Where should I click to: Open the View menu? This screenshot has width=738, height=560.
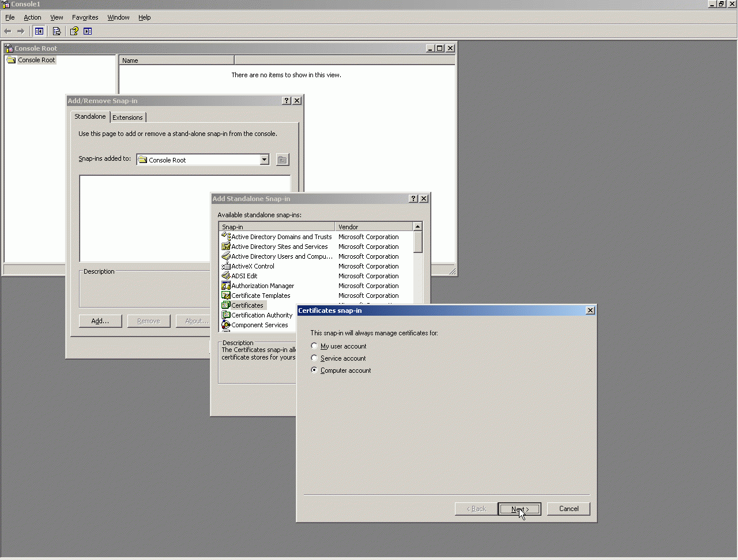pyautogui.click(x=57, y=17)
